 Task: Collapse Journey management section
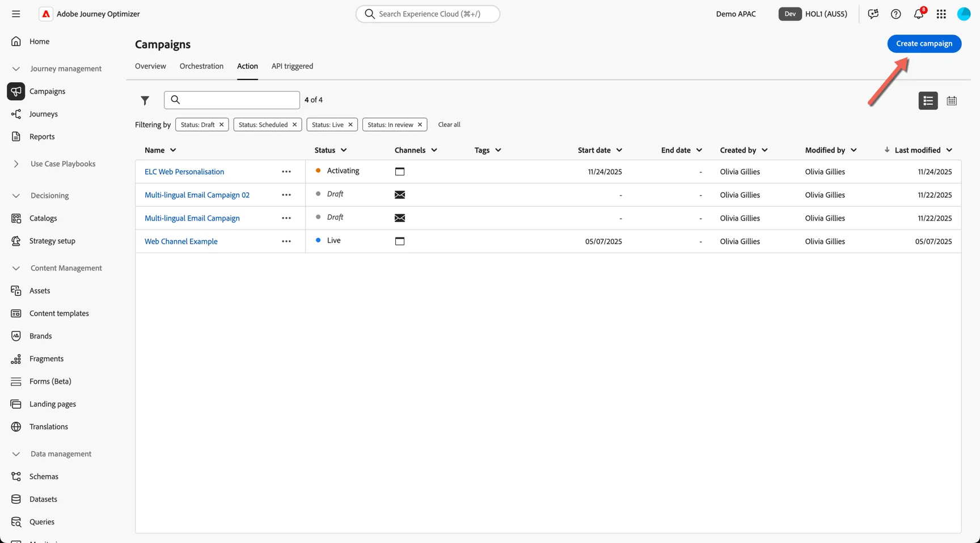16,69
